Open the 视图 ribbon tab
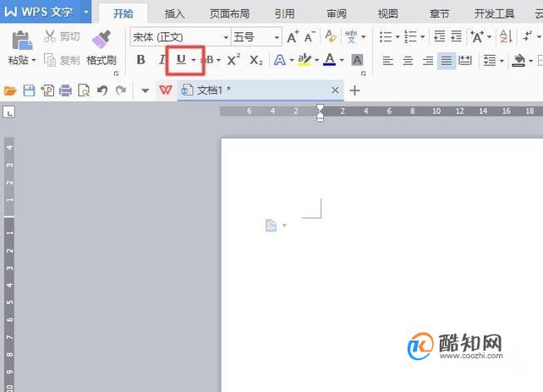This screenshot has width=543, height=392. tap(388, 14)
